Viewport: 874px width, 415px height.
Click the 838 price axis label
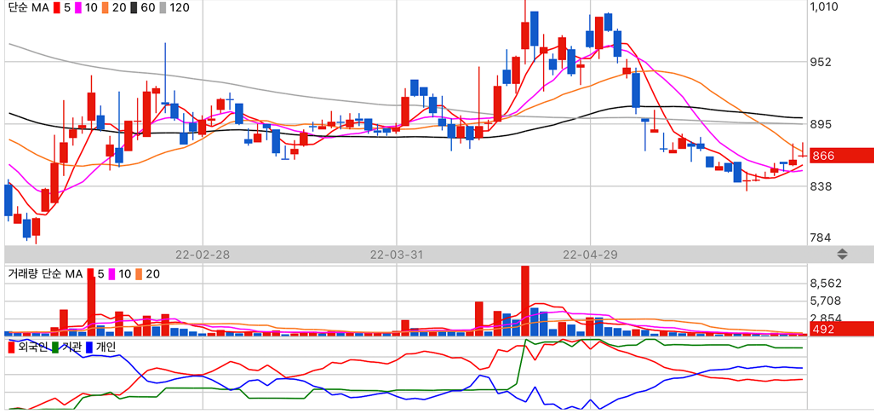click(823, 186)
